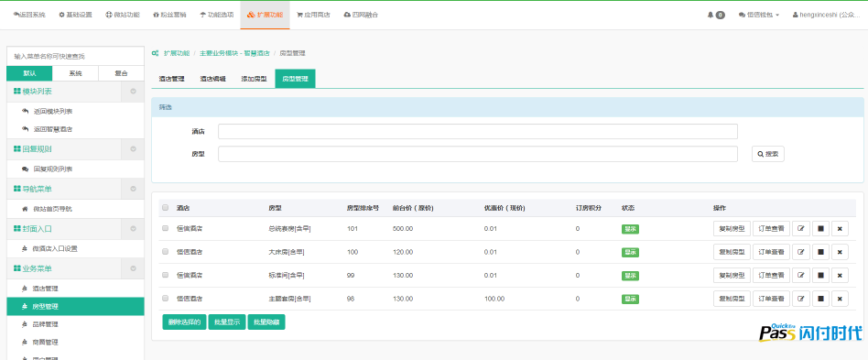Click the grid icon beside 回复规则
Image resolution: width=868 pixels, height=360 pixels.
tap(17, 149)
